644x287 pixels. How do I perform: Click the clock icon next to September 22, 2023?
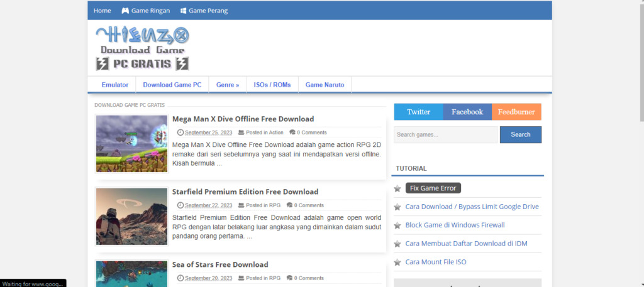click(180, 205)
